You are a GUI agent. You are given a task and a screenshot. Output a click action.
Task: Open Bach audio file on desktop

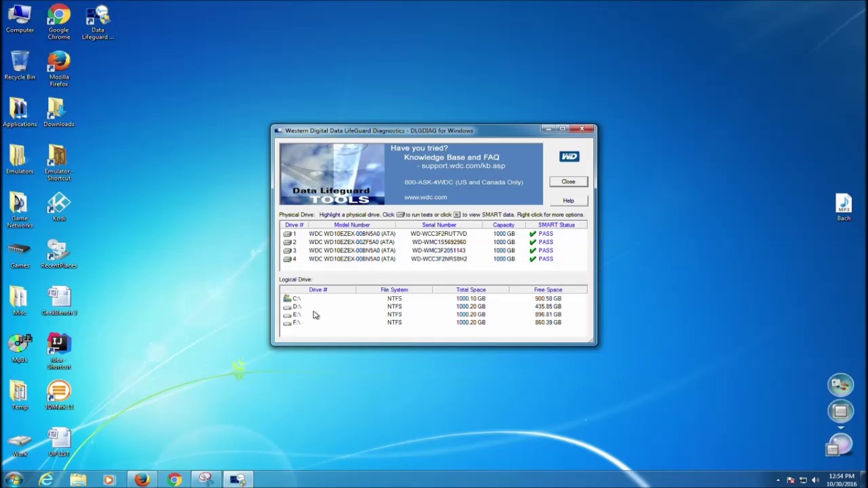click(x=844, y=207)
